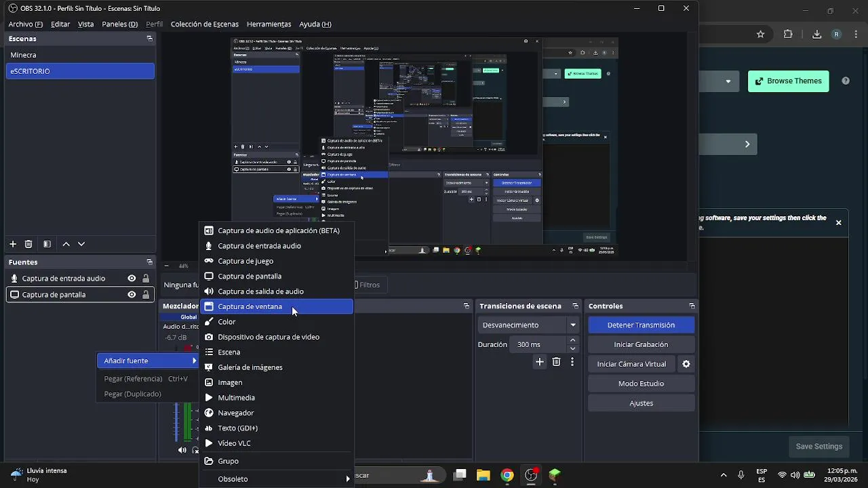This screenshot has height=488, width=868.
Task: Open Task View on the taskbar
Action: point(460,475)
